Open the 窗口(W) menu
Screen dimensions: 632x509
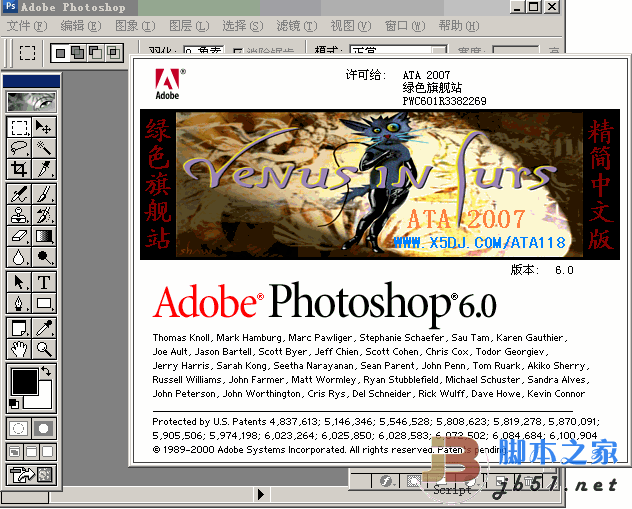point(405,26)
